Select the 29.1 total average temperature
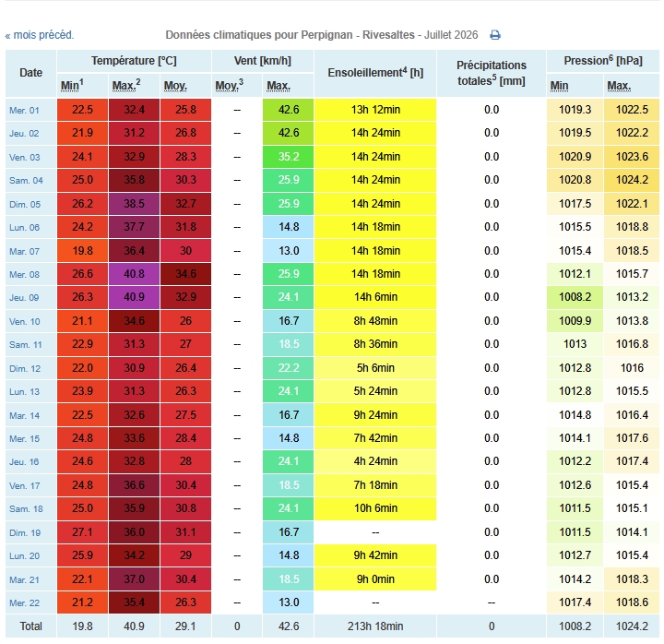Image resolution: width=664 pixels, height=644 pixels. 185,626
